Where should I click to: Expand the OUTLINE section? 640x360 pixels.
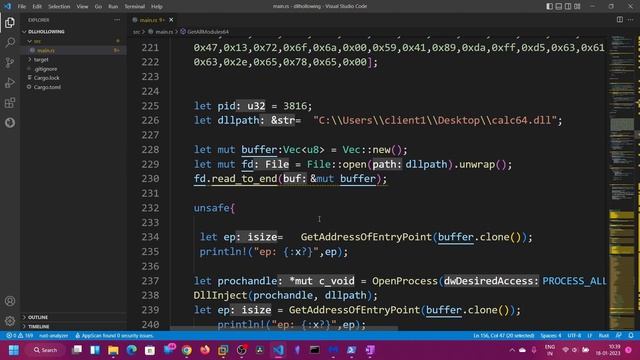point(38,317)
